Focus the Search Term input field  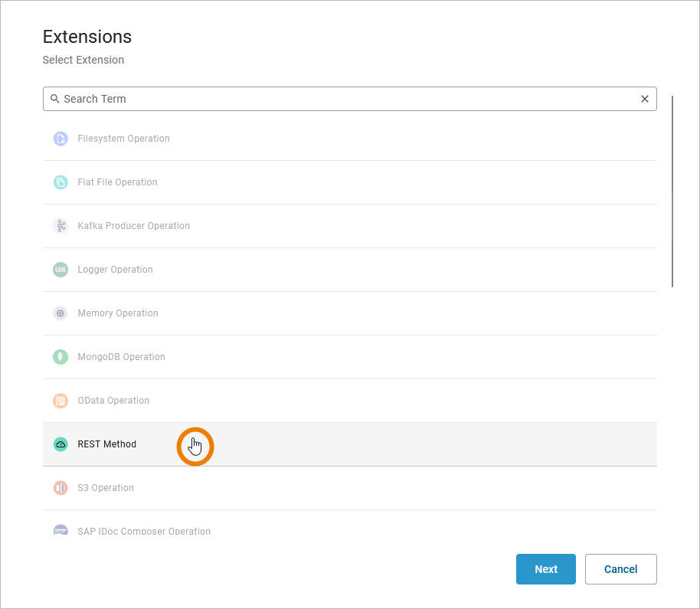[345, 99]
